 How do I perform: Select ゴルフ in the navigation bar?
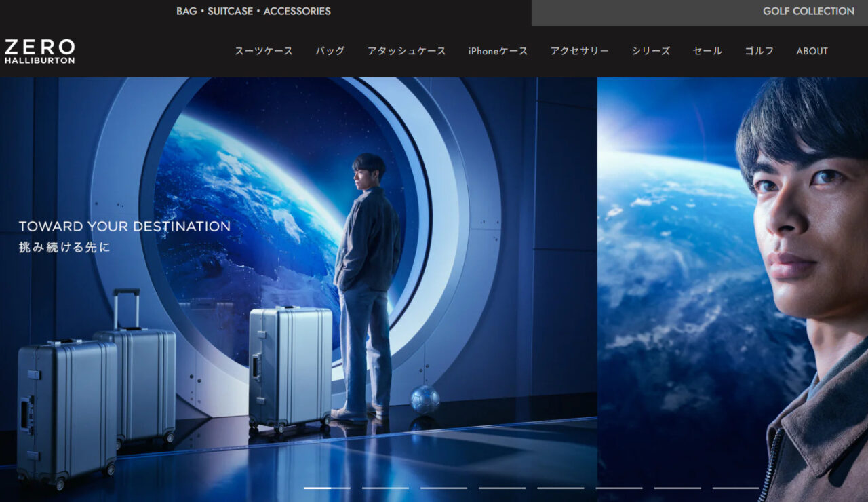point(759,51)
